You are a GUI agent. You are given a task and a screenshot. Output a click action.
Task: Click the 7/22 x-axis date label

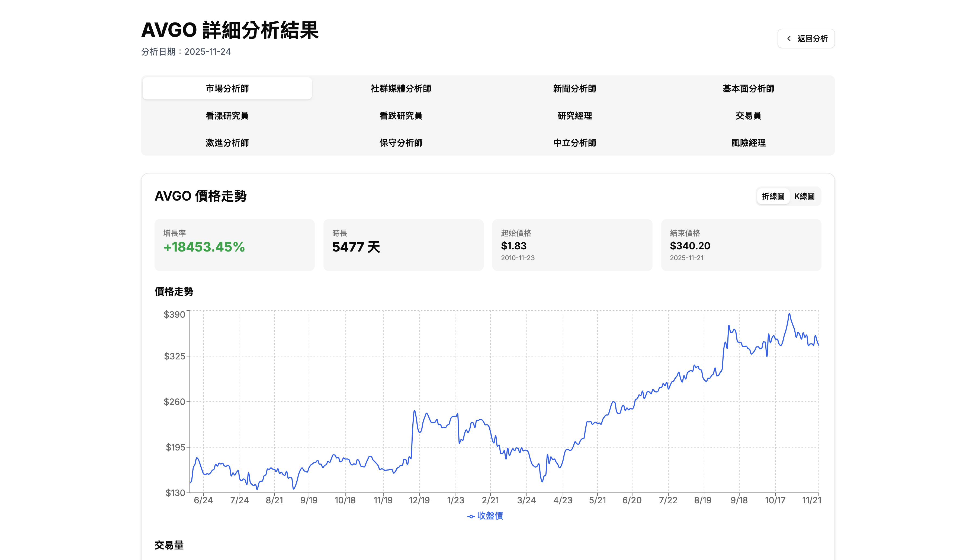pyautogui.click(x=668, y=500)
